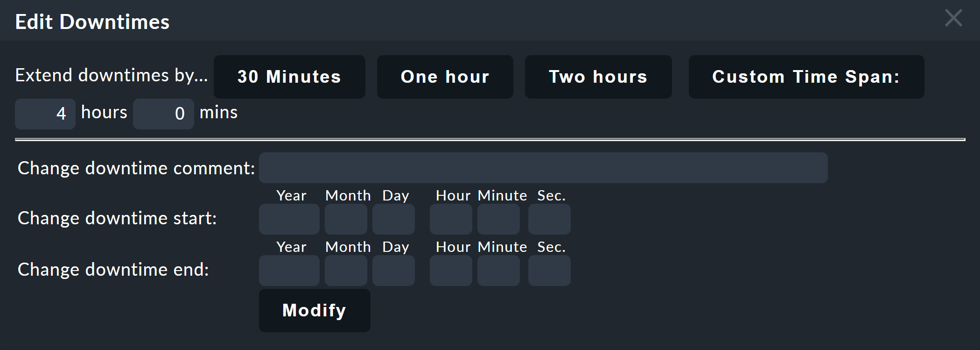This screenshot has height=350, width=980.
Task: Click the downtime end Hour field
Action: tap(450, 270)
